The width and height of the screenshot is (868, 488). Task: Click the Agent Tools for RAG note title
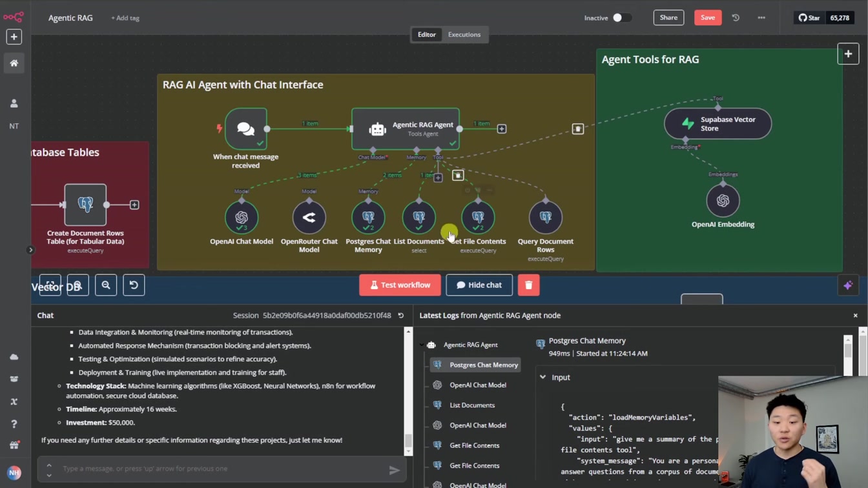[x=650, y=59]
